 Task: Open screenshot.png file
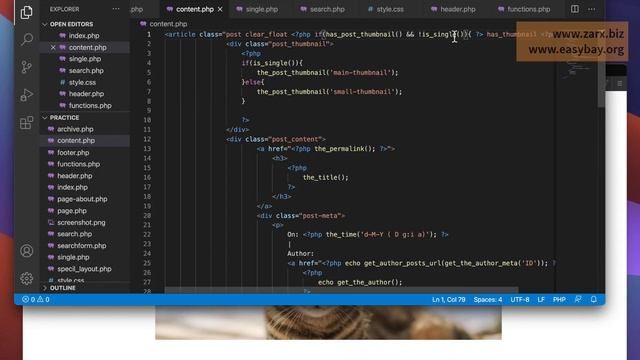(x=81, y=222)
